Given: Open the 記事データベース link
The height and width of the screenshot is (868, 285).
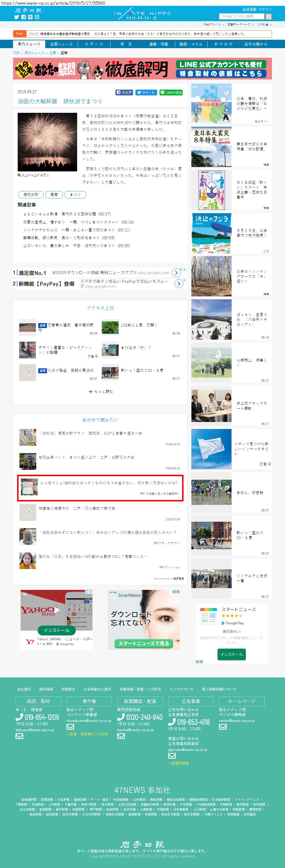Looking at the screenshot, I should tap(239, 25).
